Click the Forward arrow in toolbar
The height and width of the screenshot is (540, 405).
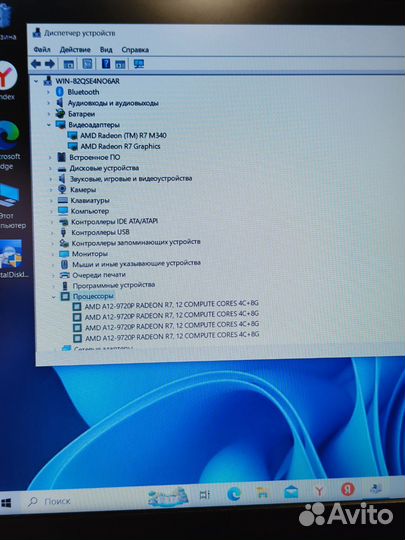(x=50, y=64)
